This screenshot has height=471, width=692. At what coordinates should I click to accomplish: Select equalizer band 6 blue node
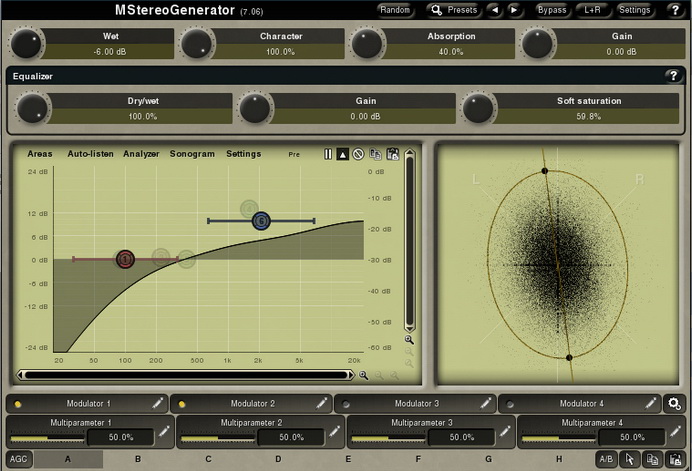[x=261, y=221]
